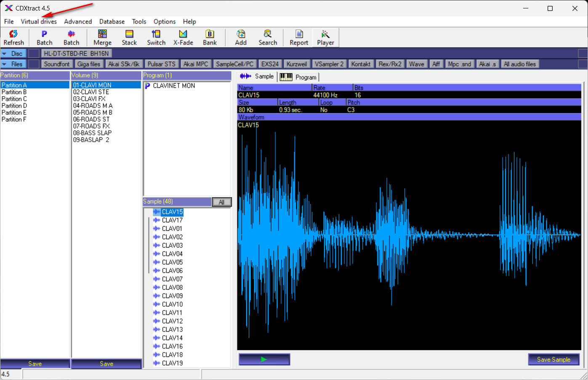The height and width of the screenshot is (380, 588).
Task: Click the Batch sample waveform icon
Action: coord(71,34)
